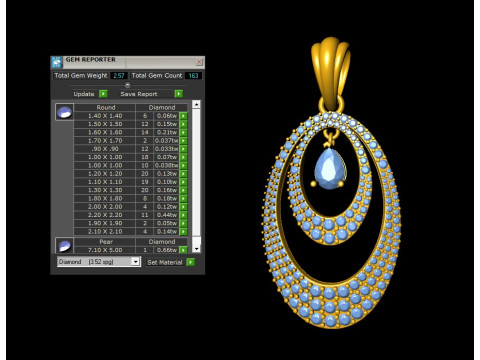Viewport: 480px width, 360px height.
Task: Click the 1.40 X 1.40 size cell
Action: pos(105,116)
